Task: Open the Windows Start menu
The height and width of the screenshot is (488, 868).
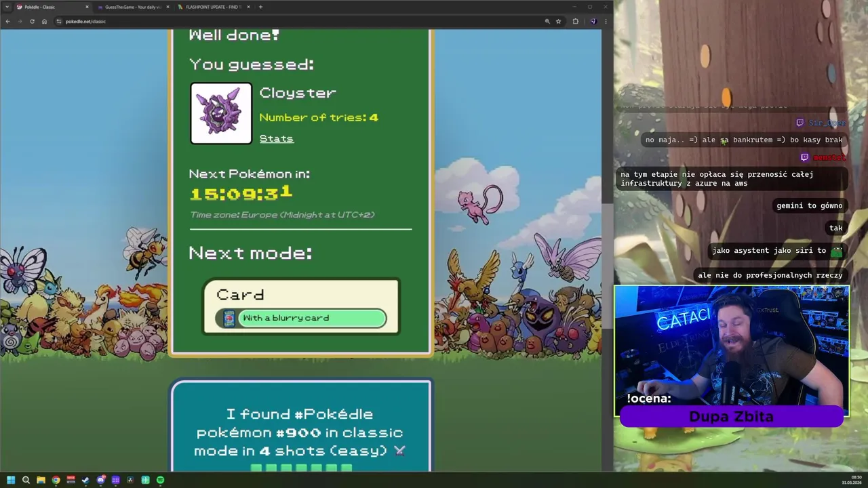Action: [x=11, y=480]
